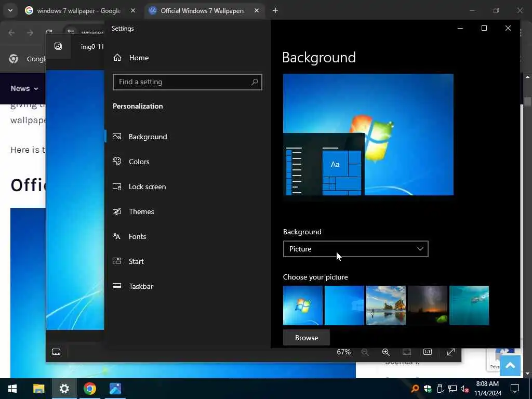Image resolution: width=532 pixels, height=399 pixels.
Task: Open the Windows Start menu
Action: (12, 389)
